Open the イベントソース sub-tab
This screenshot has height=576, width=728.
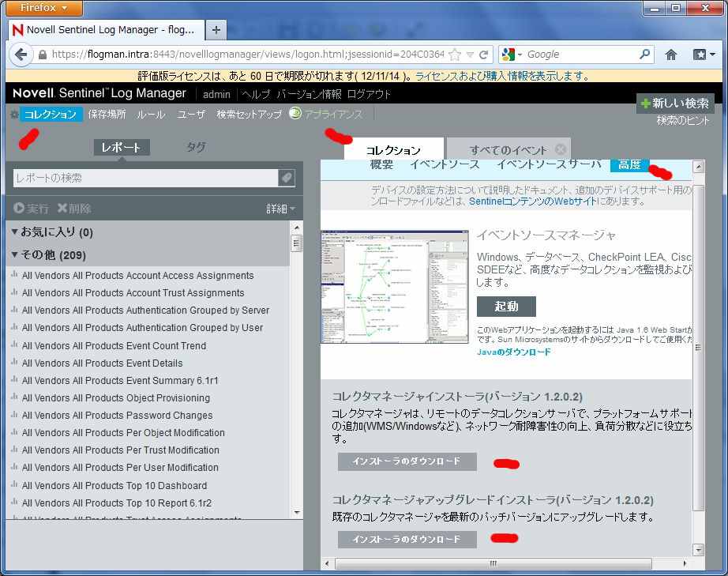click(445, 164)
